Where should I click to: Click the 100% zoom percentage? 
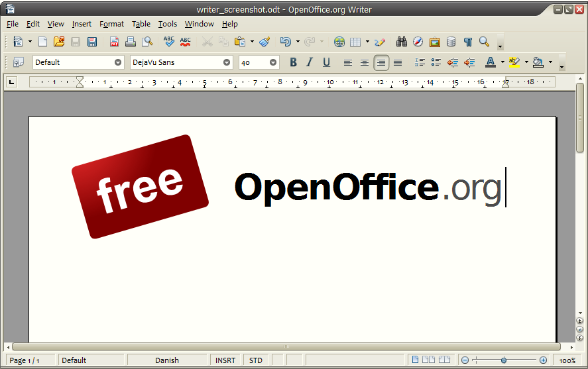click(x=567, y=360)
